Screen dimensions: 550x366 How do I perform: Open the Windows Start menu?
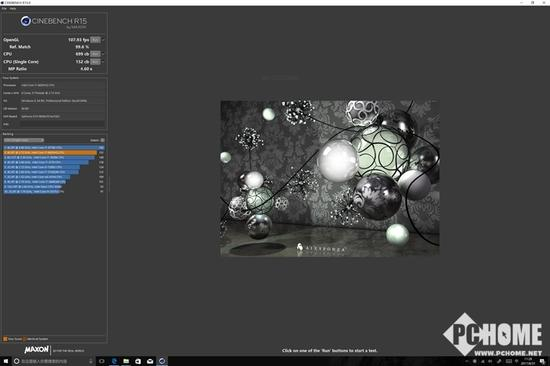pyautogui.click(x=6, y=361)
